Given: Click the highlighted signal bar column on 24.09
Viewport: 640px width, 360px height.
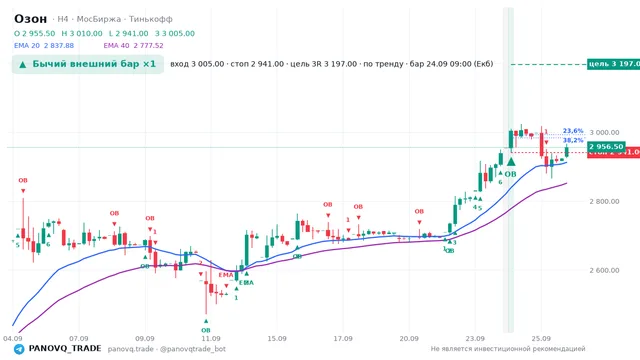Looking at the screenshot, I should tap(508, 170).
